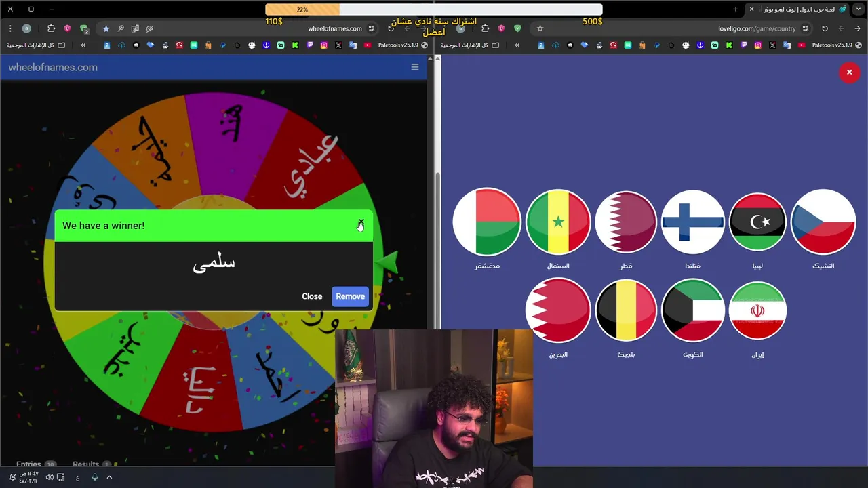Open PayPal bookmark in loveligo window
Screen dimensions: 868x488
click(x=656, y=45)
